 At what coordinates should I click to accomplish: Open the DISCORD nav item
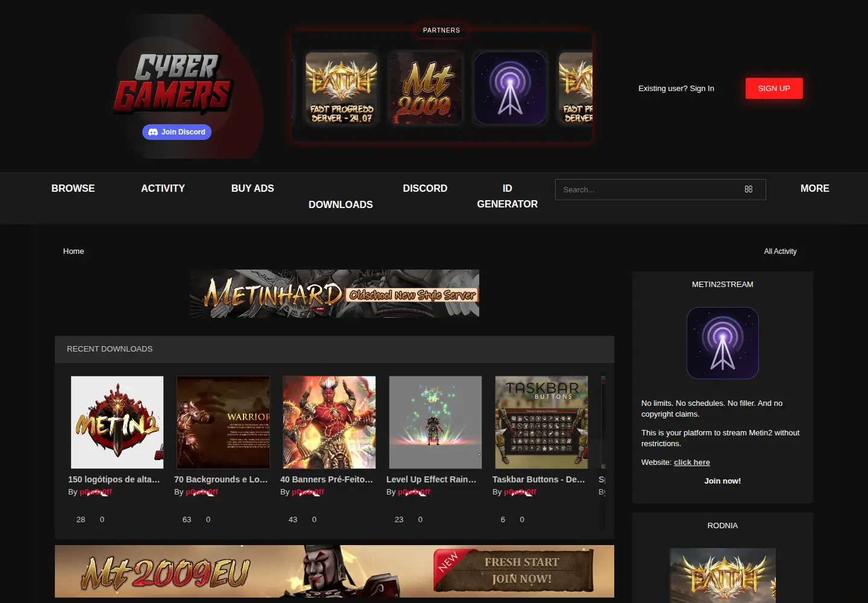click(425, 188)
